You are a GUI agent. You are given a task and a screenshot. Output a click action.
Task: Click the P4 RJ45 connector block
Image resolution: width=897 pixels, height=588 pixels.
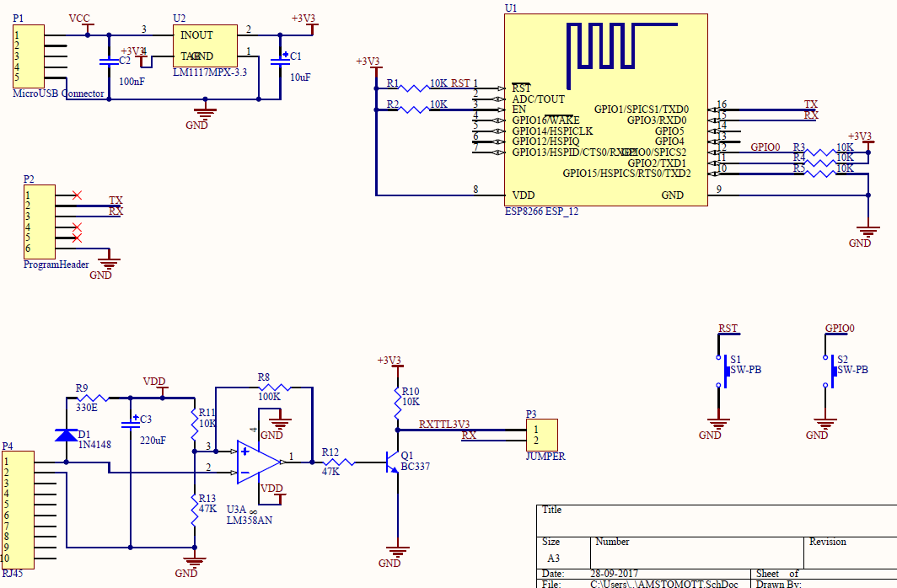[18, 510]
